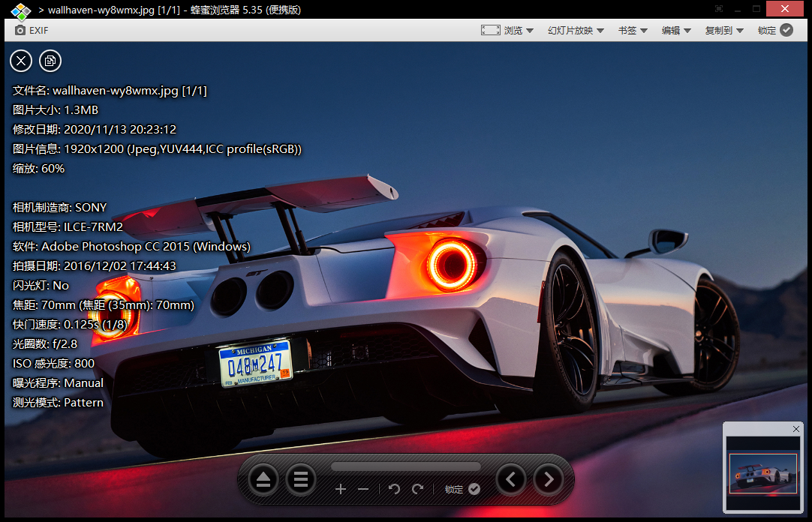Copy EXIF info using the clipboard icon

tap(50, 61)
